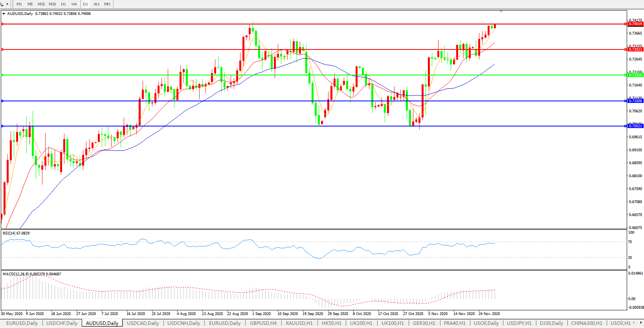Select the green 0.72026 horizontal line handle
This screenshot has height=328, width=644.
(2, 75)
